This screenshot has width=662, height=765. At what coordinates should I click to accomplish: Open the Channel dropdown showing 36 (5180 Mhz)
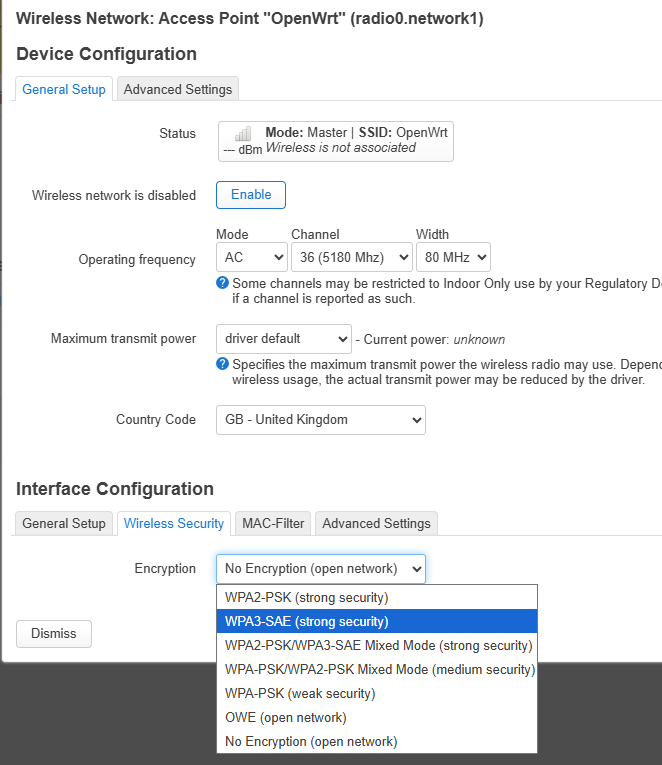(x=352, y=257)
